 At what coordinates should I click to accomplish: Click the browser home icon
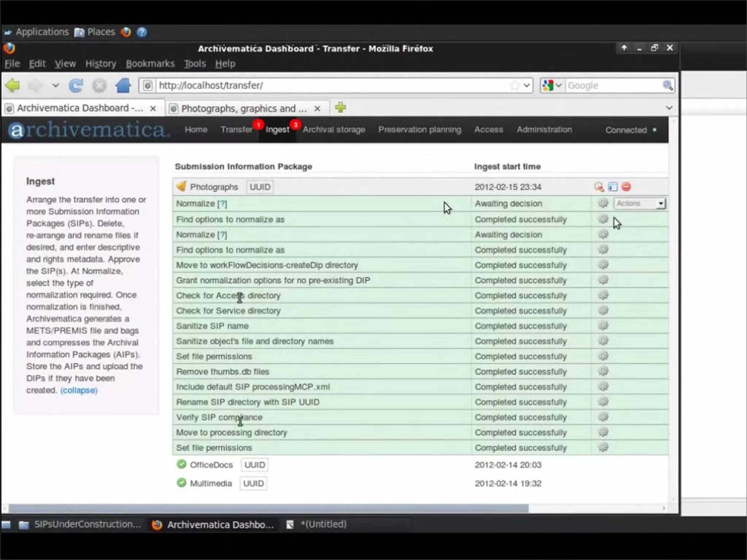point(123,86)
